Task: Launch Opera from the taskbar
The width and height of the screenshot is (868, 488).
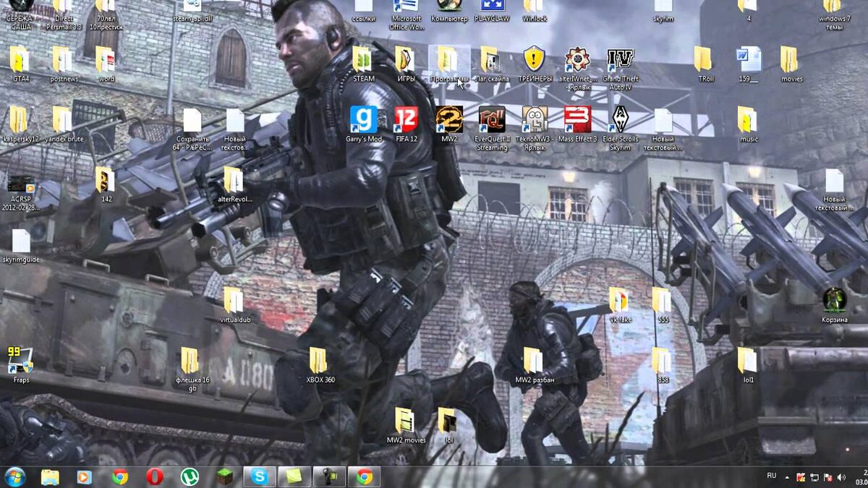Action: 155,477
